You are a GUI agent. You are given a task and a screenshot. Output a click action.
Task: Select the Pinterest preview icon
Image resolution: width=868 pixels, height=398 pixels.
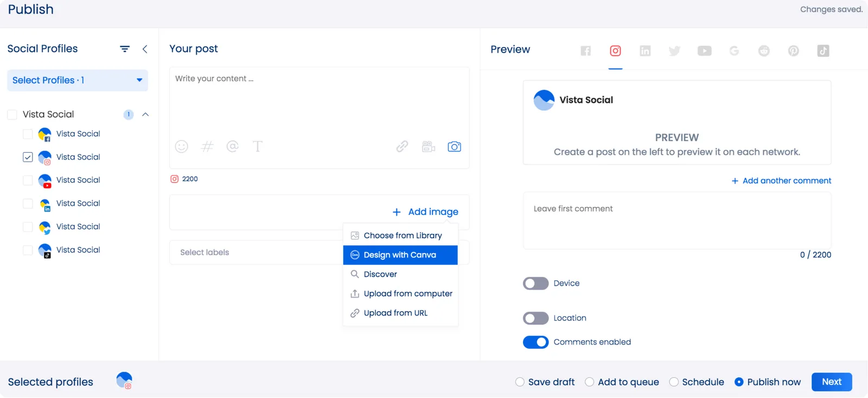793,51
